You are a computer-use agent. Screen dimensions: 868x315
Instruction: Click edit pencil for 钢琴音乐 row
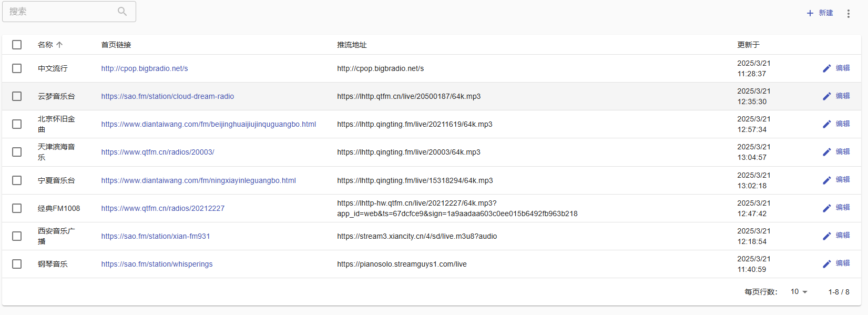[x=826, y=264]
